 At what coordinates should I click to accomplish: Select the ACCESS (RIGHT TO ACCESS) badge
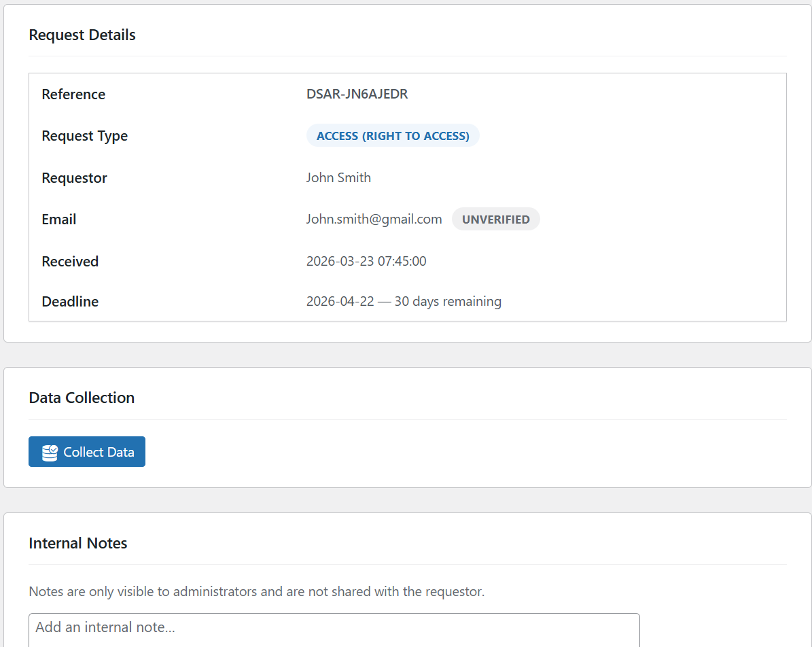tap(393, 136)
